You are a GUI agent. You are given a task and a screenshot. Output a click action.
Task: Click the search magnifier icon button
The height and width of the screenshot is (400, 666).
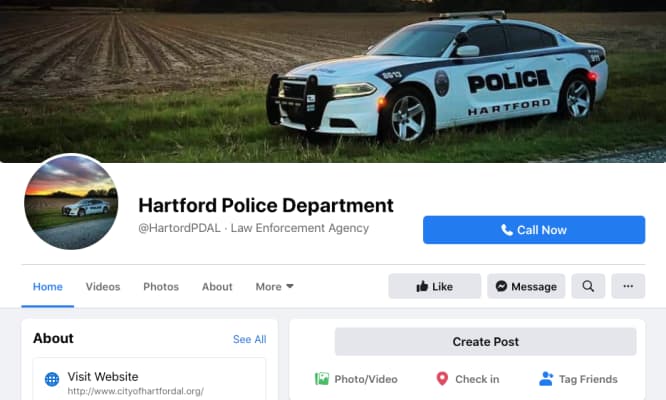[588, 286]
